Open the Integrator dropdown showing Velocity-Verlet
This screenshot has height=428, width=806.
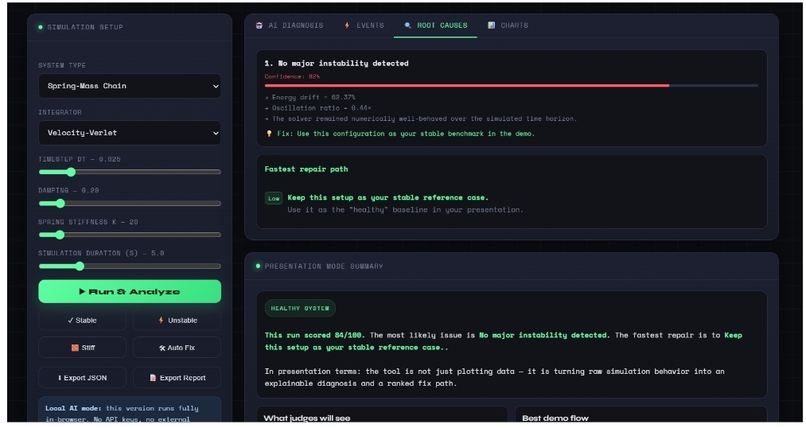(x=130, y=133)
